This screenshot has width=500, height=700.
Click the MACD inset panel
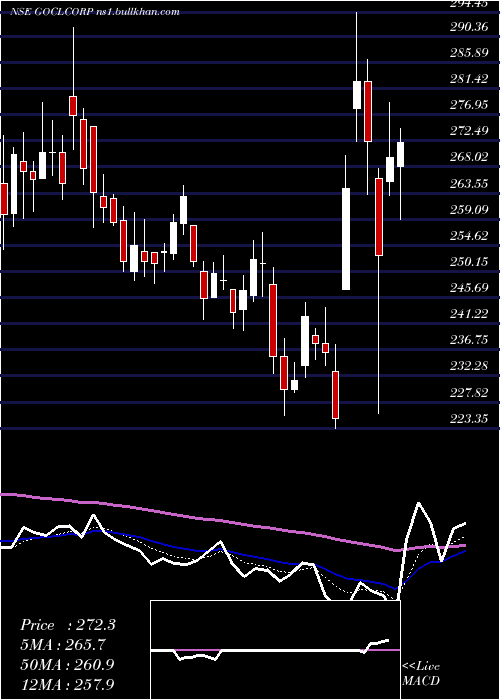[275, 650]
